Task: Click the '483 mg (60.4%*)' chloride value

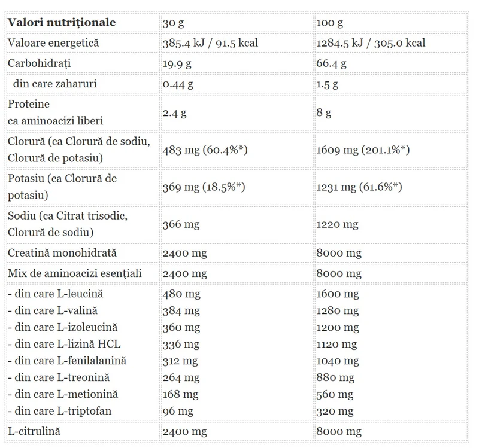Action: tap(205, 150)
